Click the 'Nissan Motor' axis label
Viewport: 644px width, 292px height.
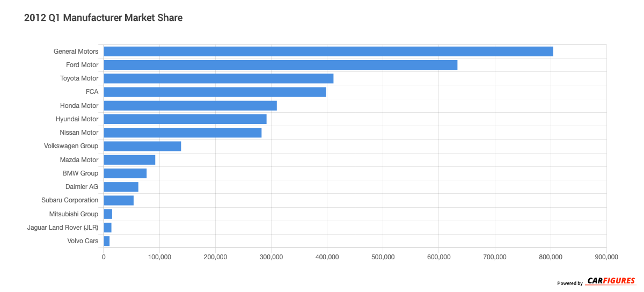pyautogui.click(x=79, y=133)
